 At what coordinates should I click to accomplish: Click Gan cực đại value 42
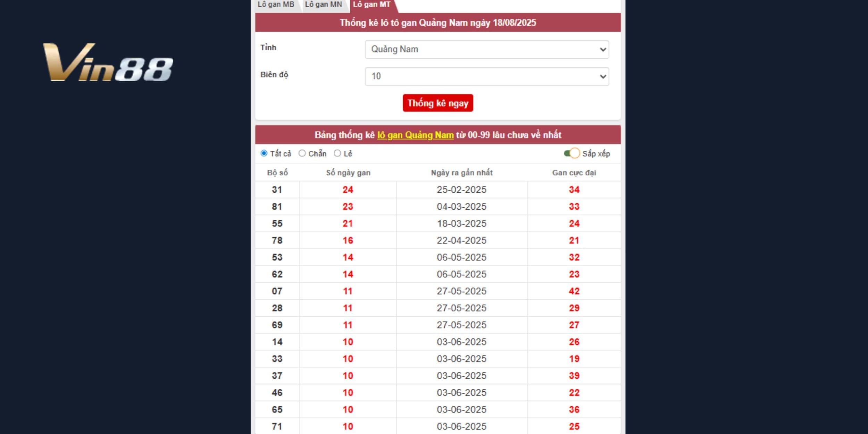pyautogui.click(x=574, y=291)
